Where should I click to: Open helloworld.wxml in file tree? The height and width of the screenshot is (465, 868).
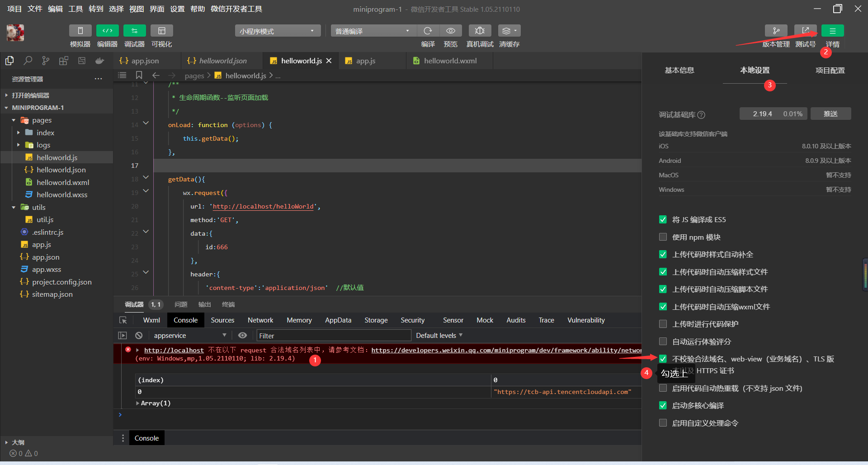coord(63,182)
